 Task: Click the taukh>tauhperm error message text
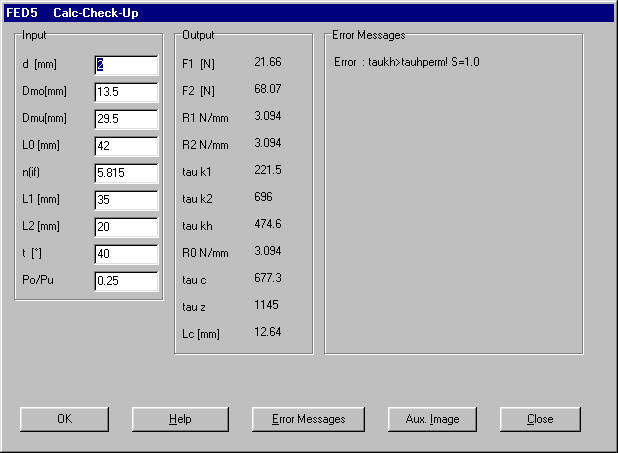[408, 63]
